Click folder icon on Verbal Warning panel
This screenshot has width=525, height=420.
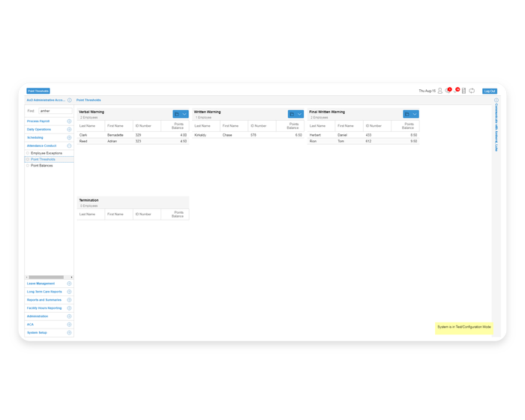click(x=177, y=114)
